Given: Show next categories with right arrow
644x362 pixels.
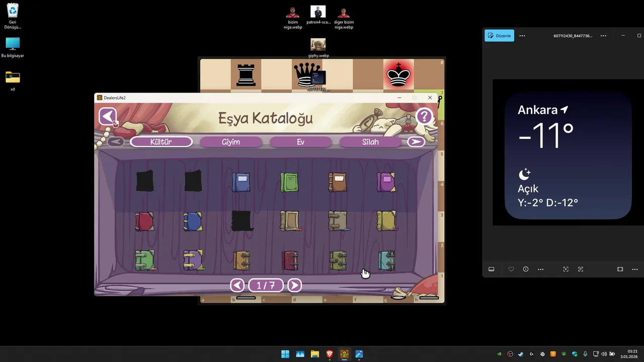Looking at the screenshot, I should click(416, 142).
